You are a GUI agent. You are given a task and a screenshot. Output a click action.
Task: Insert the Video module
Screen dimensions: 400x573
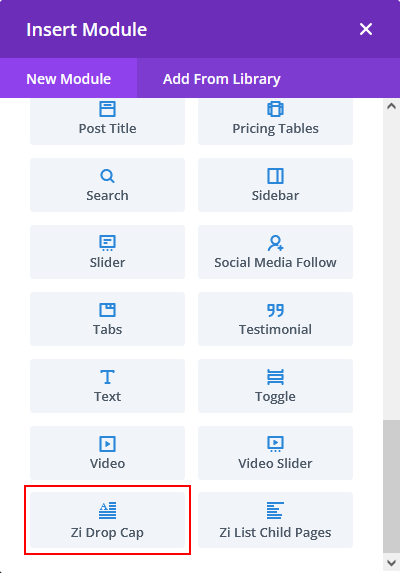coord(107,453)
